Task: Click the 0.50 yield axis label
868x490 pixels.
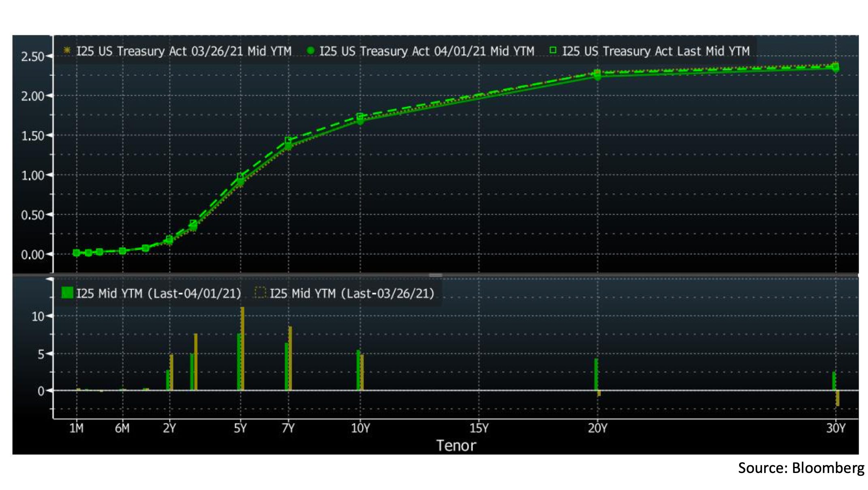Action: [32, 215]
